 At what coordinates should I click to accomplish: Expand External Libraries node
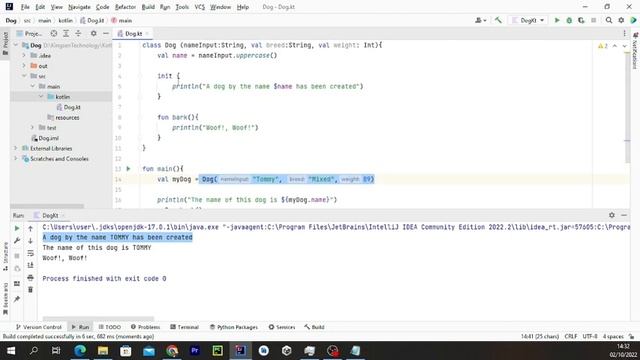(16, 148)
